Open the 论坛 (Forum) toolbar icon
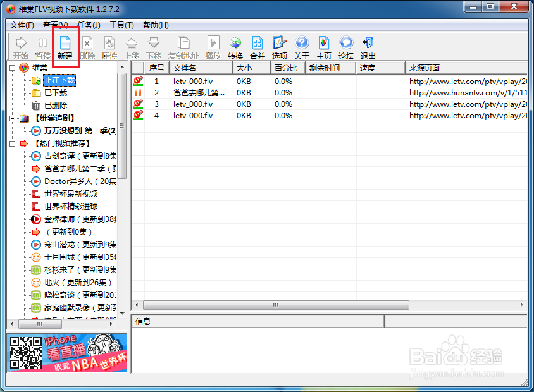 [x=346, y=47]
